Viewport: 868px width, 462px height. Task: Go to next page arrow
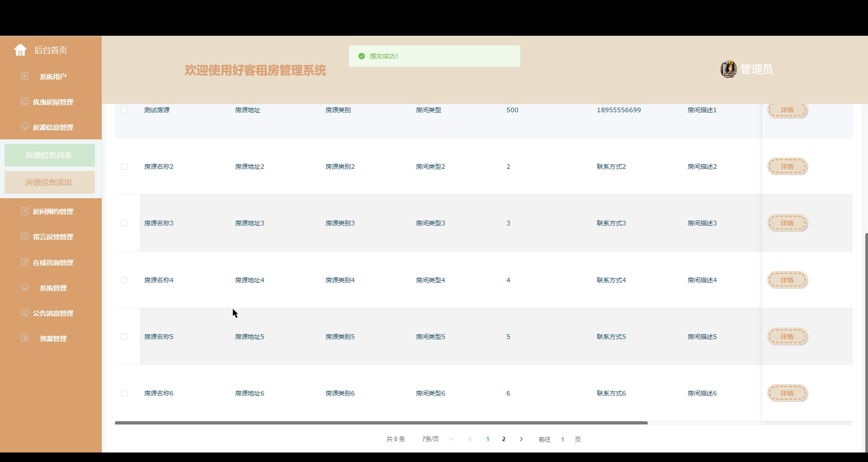521,439
